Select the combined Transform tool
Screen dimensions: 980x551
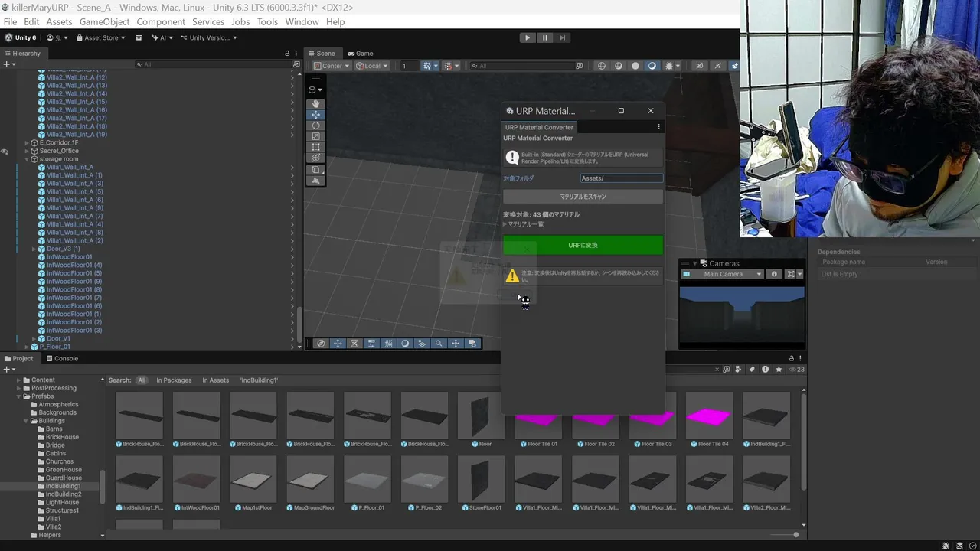316,158
